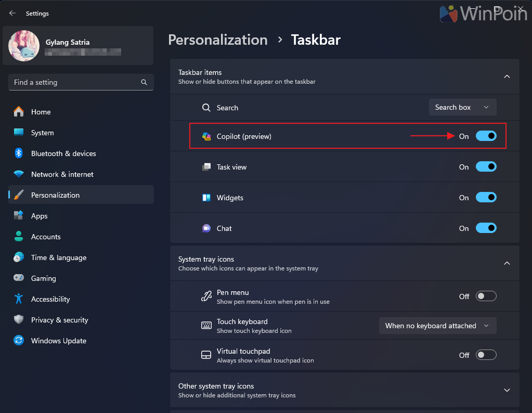The height and width of the screenshot is (413, 532).
Task: Click the 'Always show virtual touchpad icon' text
Action: coord(265,360)
